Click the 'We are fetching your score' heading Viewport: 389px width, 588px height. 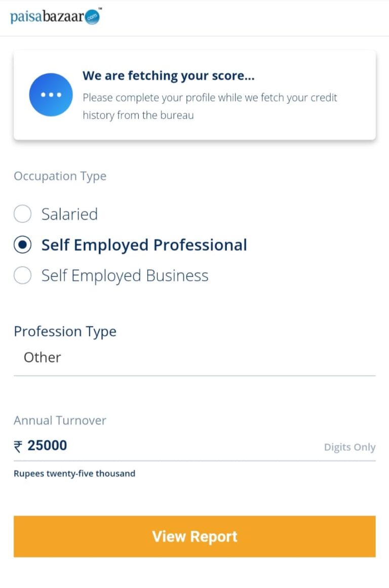(169, 76)
